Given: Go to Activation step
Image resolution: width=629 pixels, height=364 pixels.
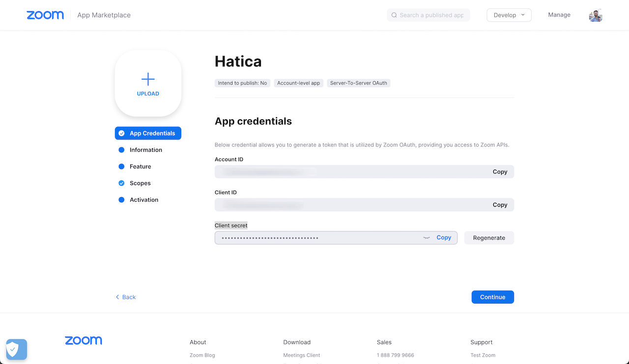Looking at the screenshot, I should [x=144, y=200].
